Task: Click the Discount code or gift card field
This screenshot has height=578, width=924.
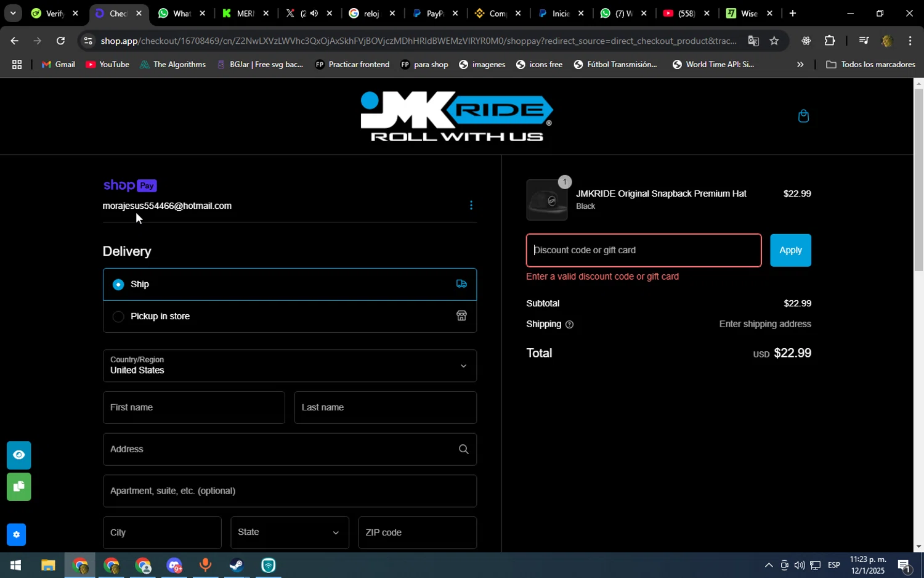Action: pos(644,250)
